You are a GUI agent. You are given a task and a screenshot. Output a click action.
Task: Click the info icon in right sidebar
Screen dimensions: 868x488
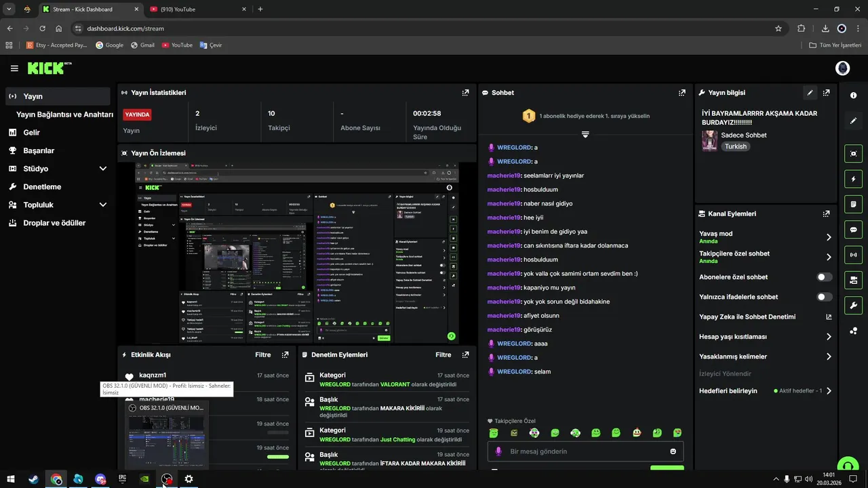pyautogui.click(x=854, y=96)
